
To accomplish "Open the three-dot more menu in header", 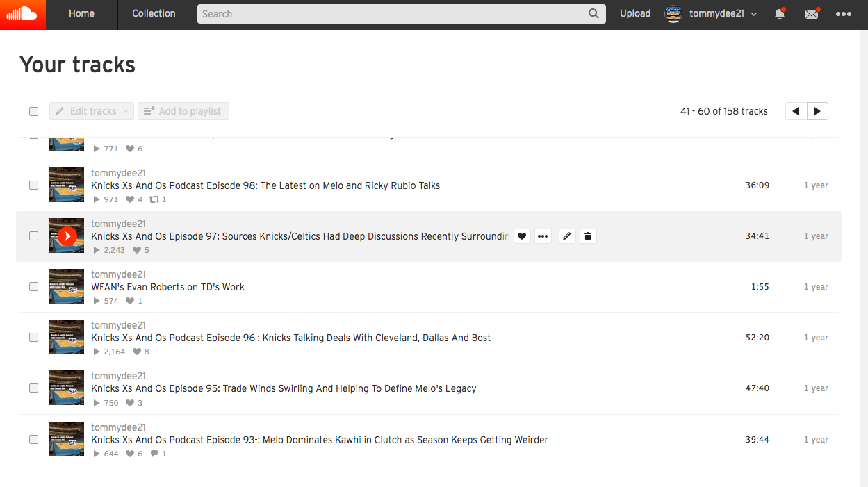I will 843,14.
